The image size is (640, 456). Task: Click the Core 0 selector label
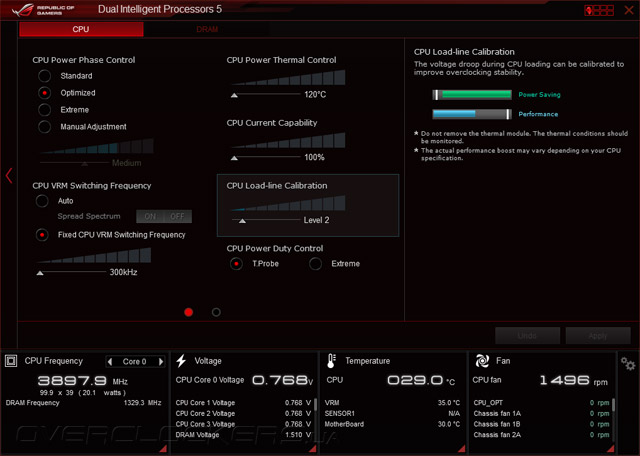click(135, 361)
